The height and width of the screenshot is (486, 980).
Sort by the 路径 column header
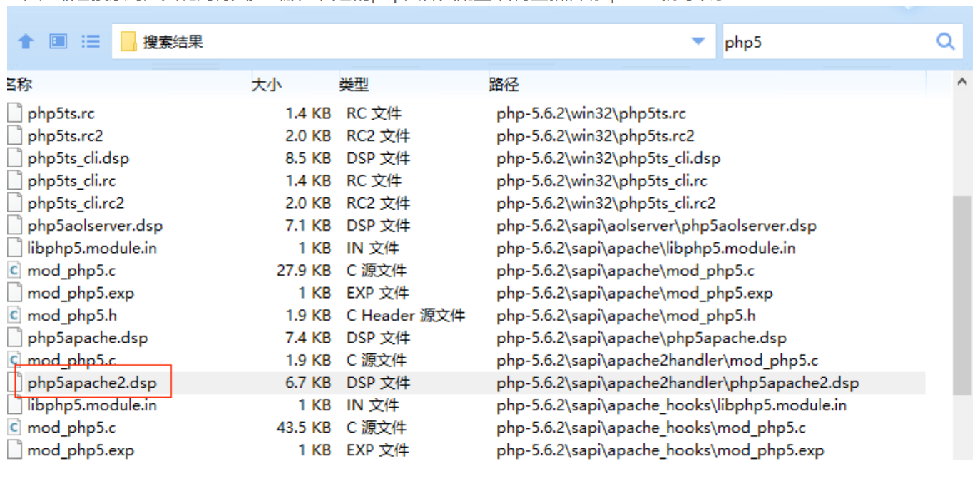click(504, 85)
